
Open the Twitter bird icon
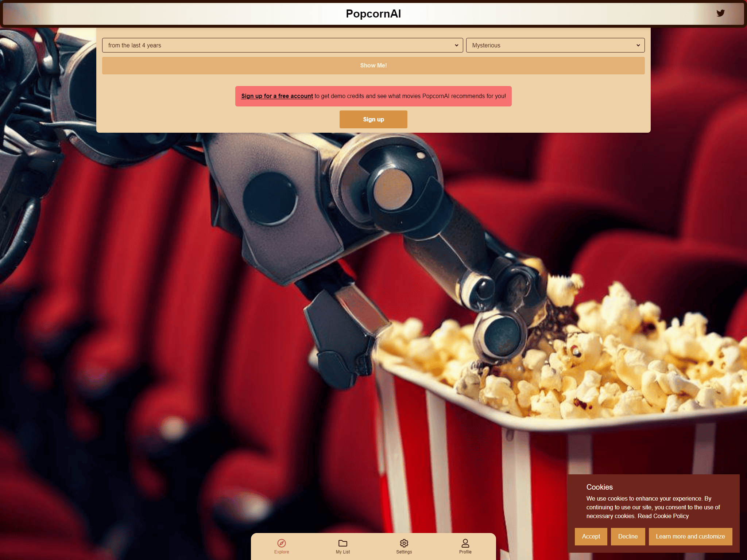click(x=720, y=13)
